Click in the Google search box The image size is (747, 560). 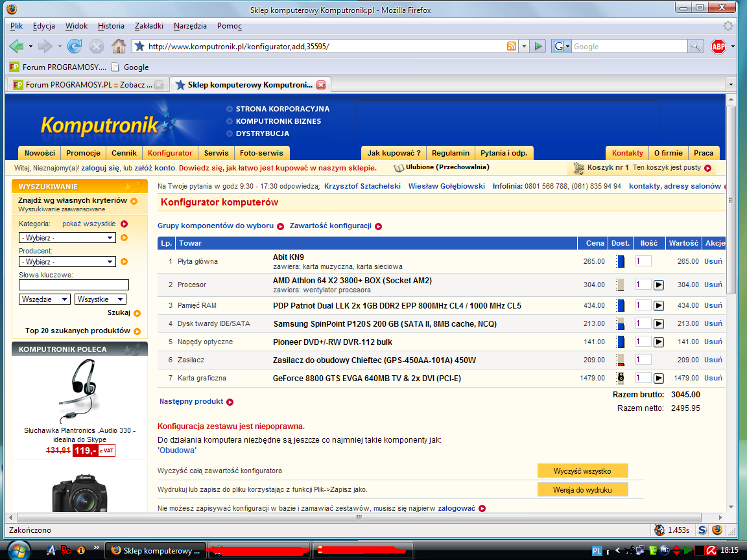coord(629,46)
